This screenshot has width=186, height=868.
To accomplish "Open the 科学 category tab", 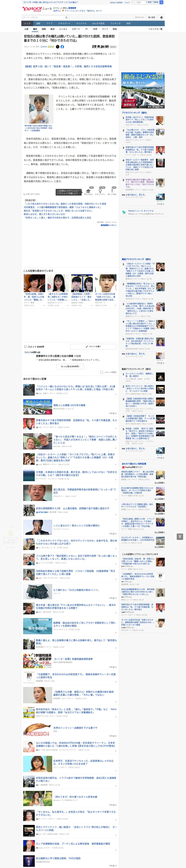I will (x=95, y=29).
